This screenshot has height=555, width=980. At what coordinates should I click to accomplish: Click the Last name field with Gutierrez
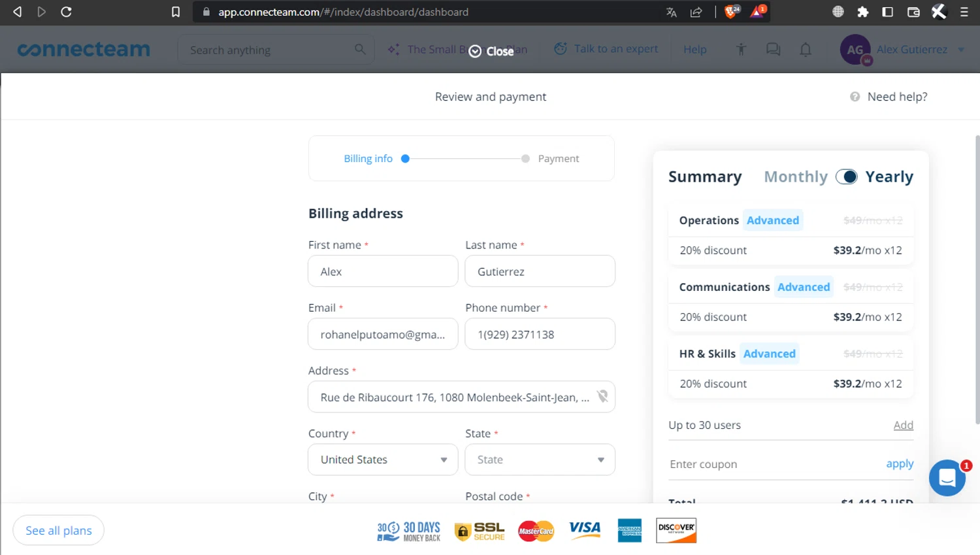pos(540,271)
